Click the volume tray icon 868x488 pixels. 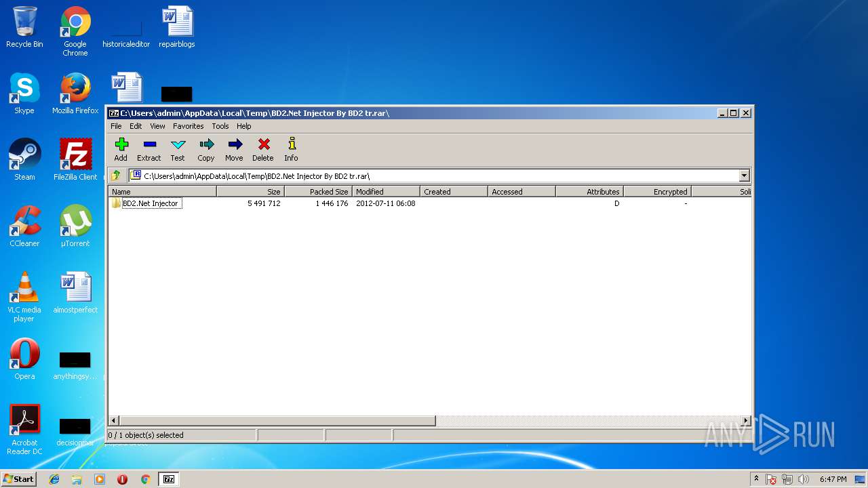(804, 479)
